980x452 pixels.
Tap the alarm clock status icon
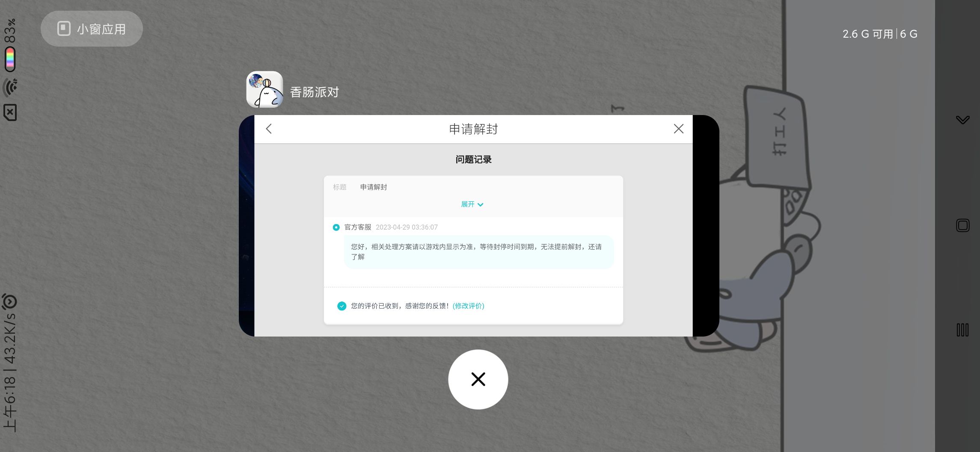[9, 301]
